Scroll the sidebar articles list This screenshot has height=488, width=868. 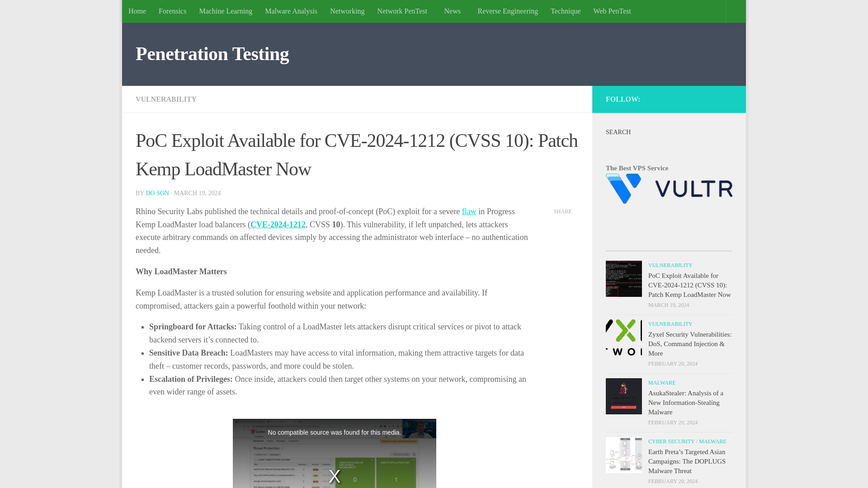pyautogui.click(x=669, y=372)
